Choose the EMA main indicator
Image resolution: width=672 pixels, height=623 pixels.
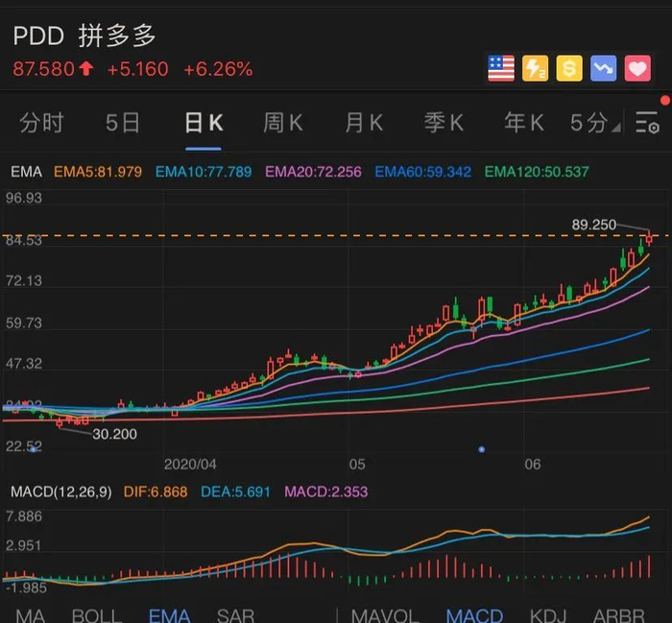point(169,616)
